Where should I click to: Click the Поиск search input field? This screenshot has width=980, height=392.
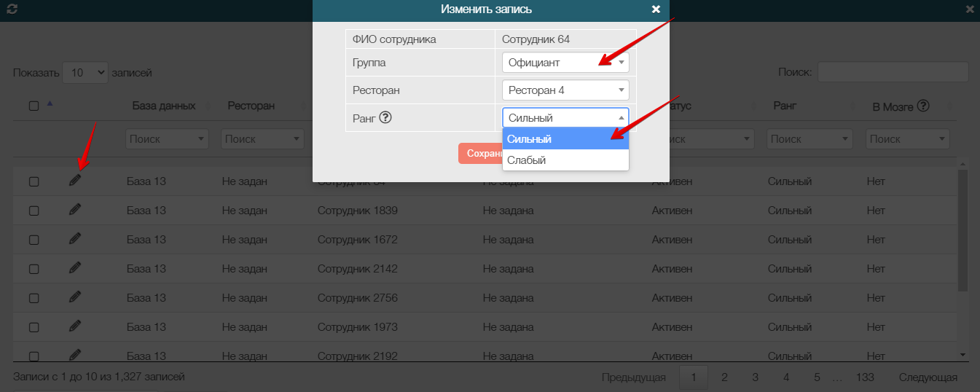point(893,72)
